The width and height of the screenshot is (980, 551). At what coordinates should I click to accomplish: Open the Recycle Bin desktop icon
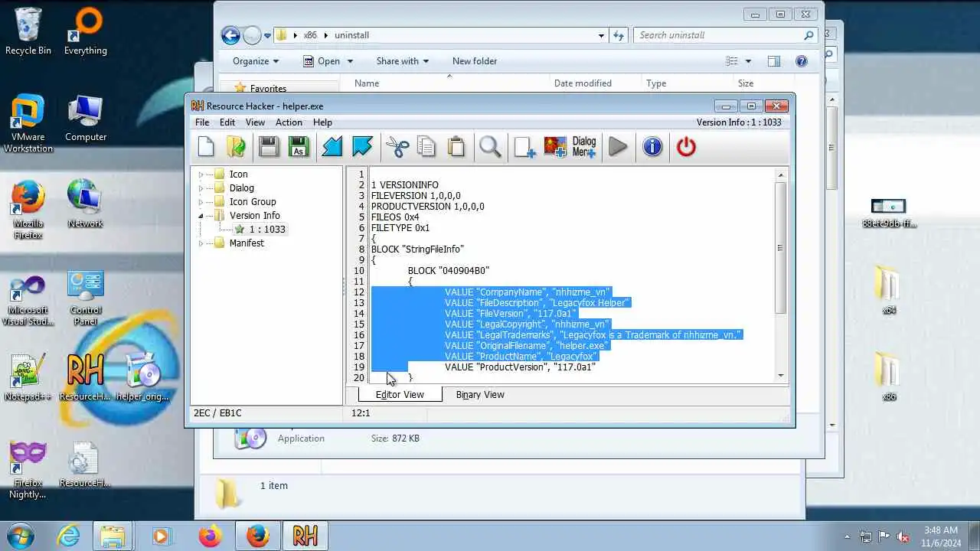(28, 31)
